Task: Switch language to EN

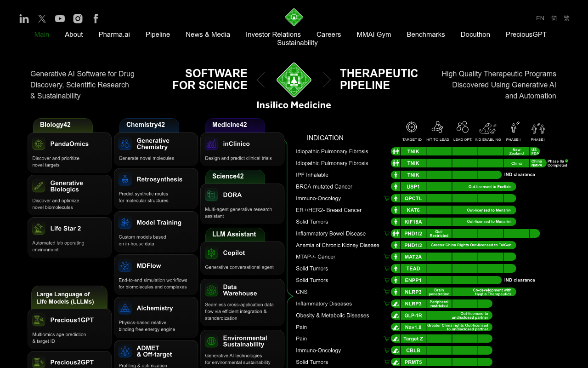Action: pos(540,18)
